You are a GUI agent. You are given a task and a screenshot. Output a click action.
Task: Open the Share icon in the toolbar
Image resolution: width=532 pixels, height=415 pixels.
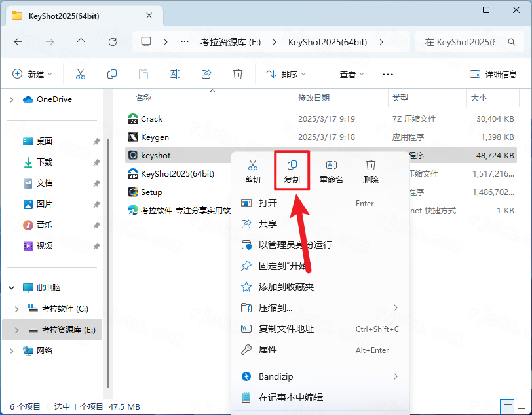point(206,74)
